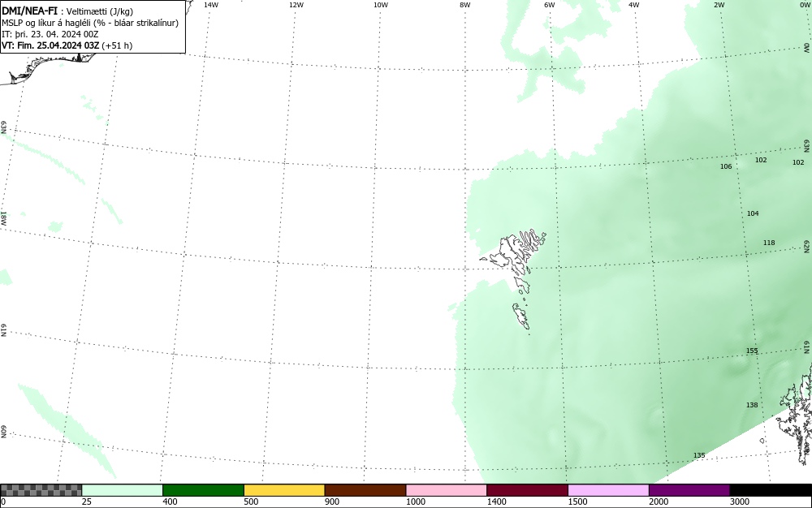The height and width of the screenshot is (508, 812).
Task: Click the legend label "1400"
Action: click(497, 502)
